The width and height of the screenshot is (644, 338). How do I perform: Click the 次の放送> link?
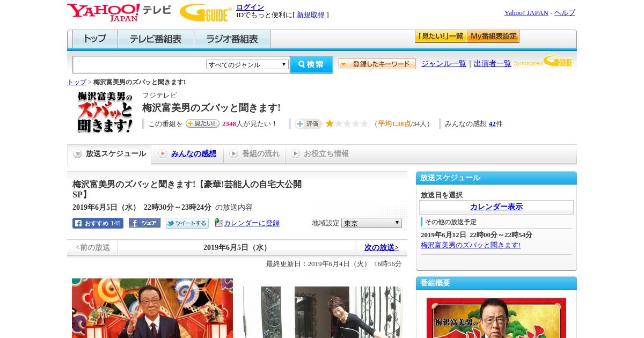[x=382, y=247]
